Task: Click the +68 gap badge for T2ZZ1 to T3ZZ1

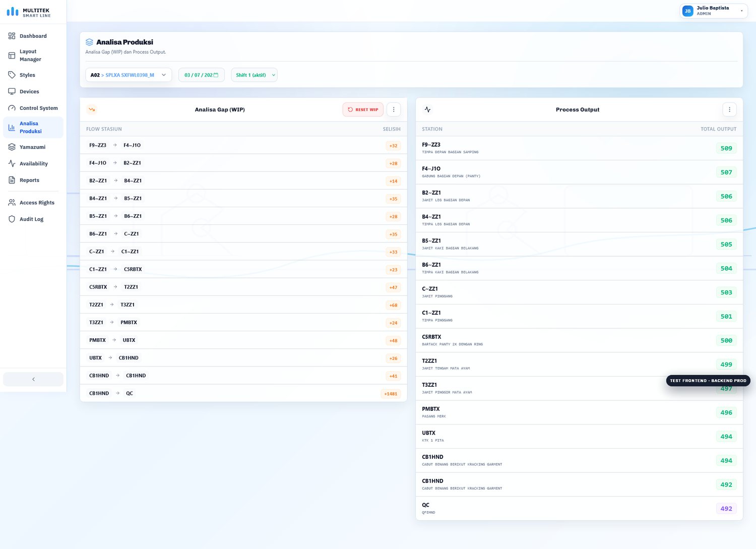Action: click(393, 305)
